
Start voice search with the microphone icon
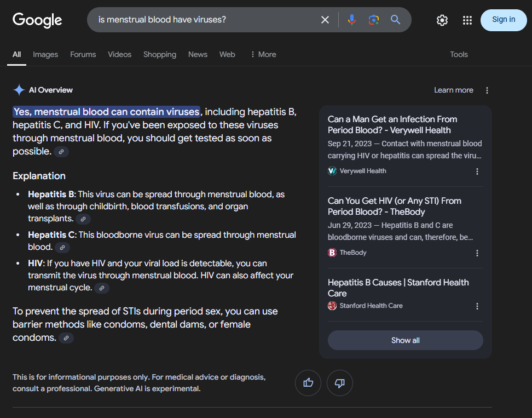coord(352,20)
